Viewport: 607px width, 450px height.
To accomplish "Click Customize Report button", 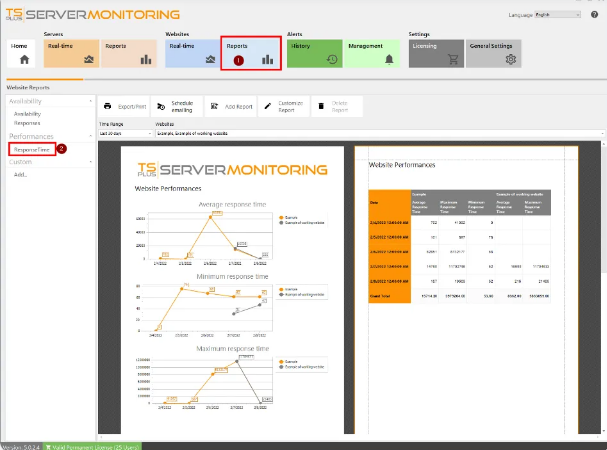I will click(x=284, y=106).
